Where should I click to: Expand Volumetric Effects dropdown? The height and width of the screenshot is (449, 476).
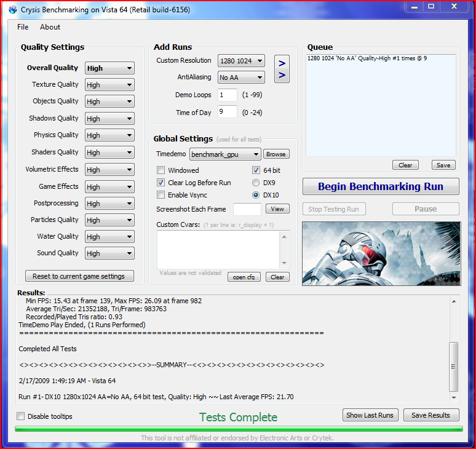[x=109, y=170]
